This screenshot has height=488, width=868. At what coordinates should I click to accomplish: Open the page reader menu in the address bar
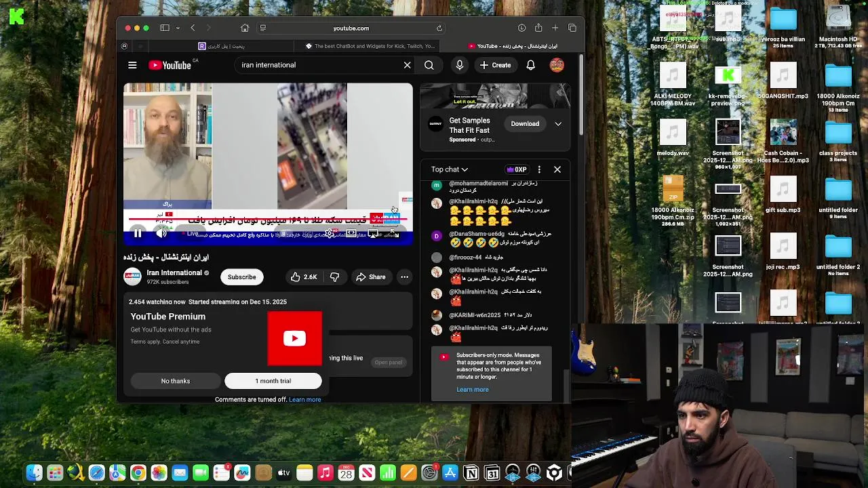click(x=263, y=28)
